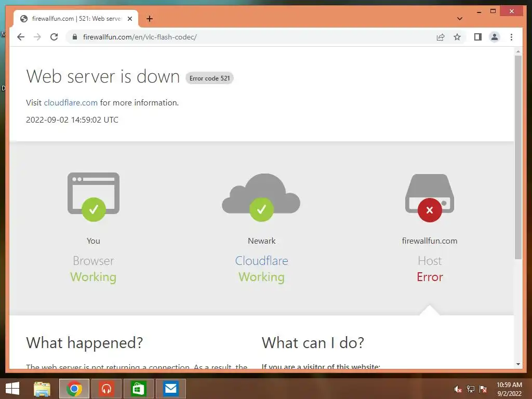View site information via padlock icon

click(75, 37)
